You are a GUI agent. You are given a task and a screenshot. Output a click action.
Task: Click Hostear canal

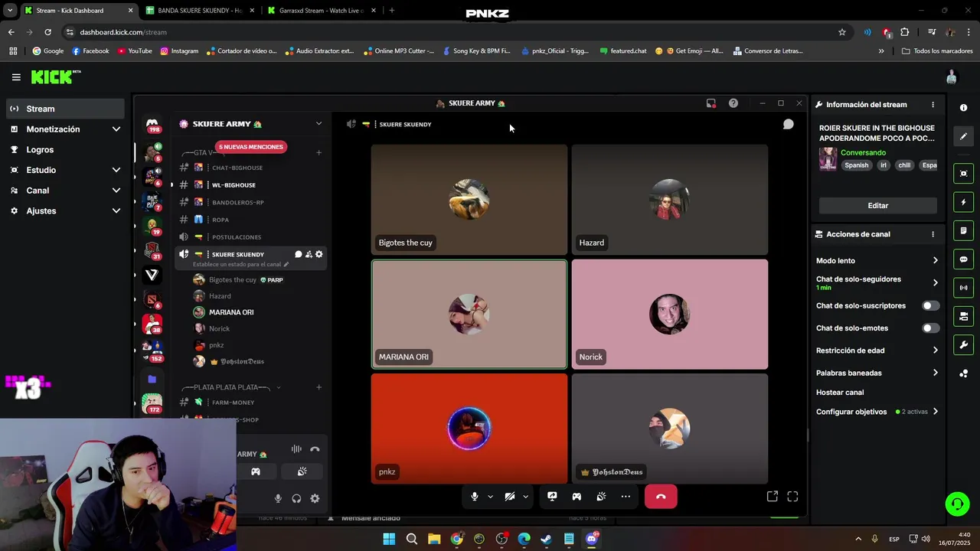coord(840,393)
